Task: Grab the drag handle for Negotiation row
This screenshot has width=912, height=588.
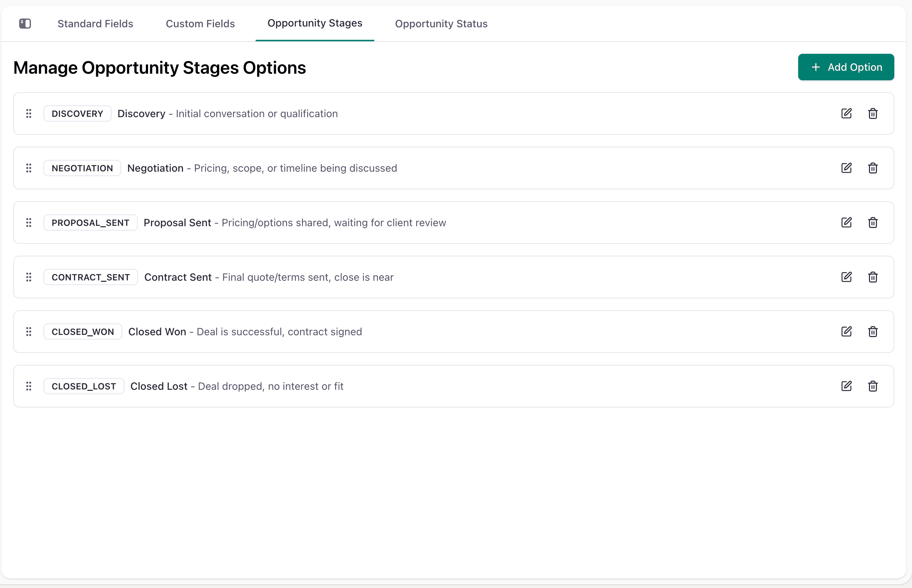Action: 29,168
